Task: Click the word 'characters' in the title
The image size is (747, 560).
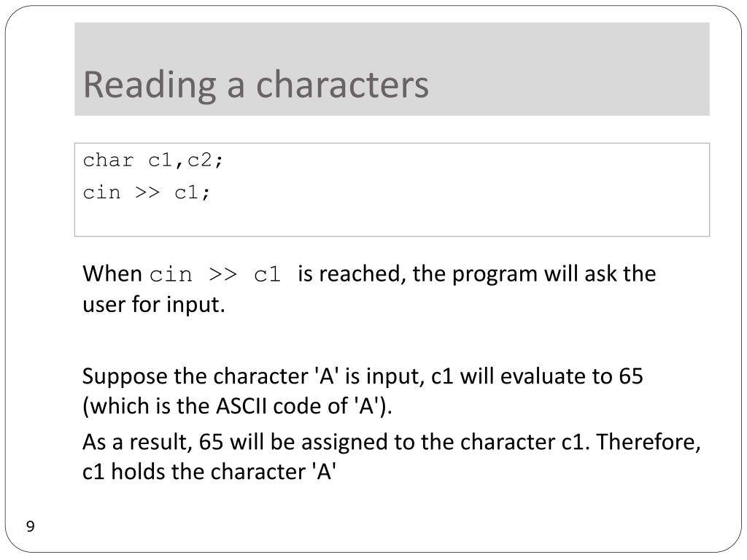Action: [x=343, y=85]
